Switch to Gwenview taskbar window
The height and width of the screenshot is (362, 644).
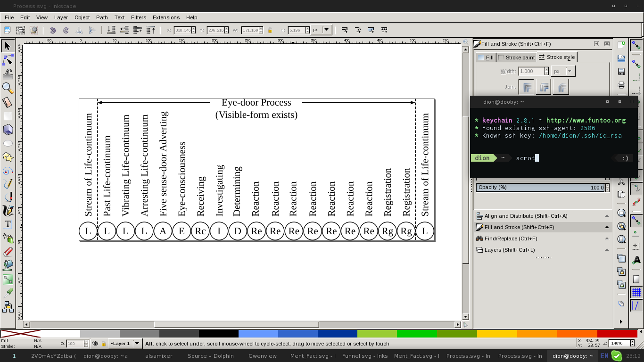pyautogui.click(x=263, y=356)
